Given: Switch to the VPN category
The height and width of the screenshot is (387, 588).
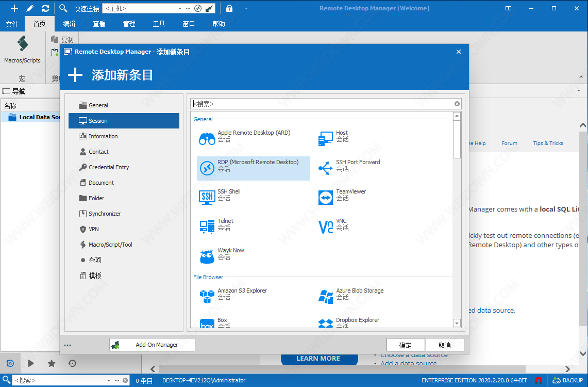Looking at the screenshot, I should [x=93, y=229].
